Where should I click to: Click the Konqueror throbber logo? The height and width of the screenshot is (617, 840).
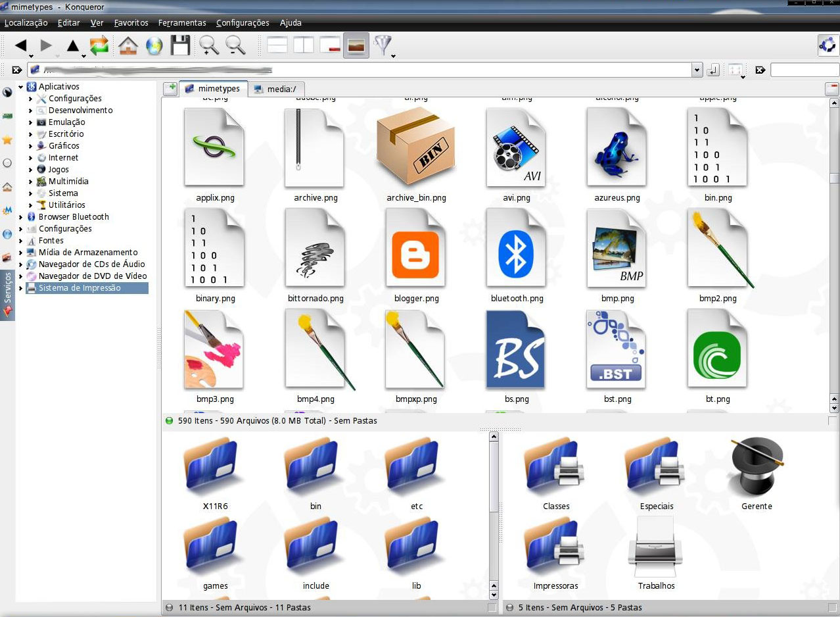pyautogui.click(x=828, y=45)
